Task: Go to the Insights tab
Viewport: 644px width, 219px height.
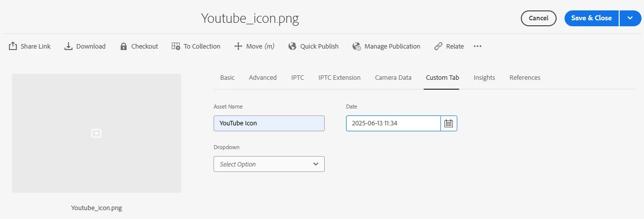Action: [484, 77]
